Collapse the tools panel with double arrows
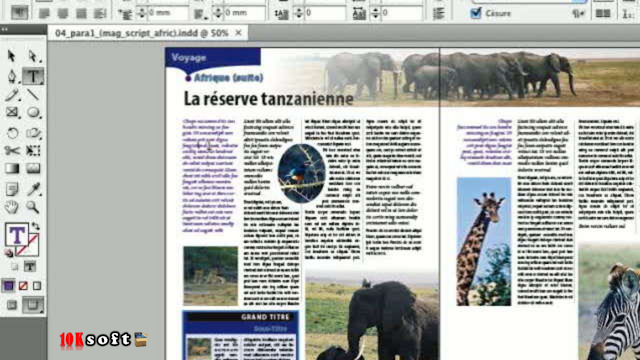 tap(4, 29)
